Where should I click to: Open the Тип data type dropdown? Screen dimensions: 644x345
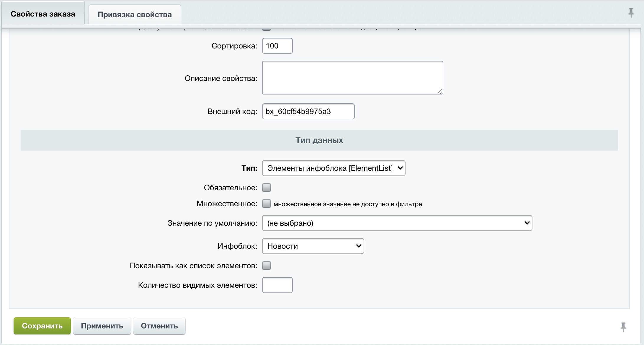click(x=334, y=168)
